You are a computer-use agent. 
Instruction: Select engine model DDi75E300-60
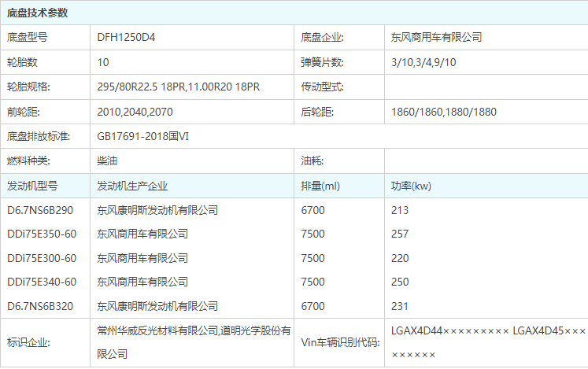42,258
